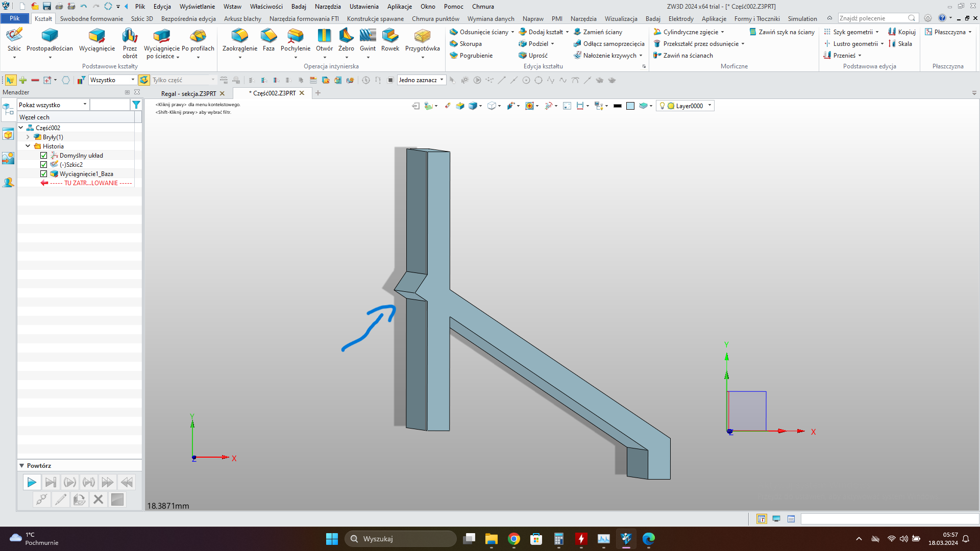980x551 pixels.
Task: Click the Lustro geometrii button
Action: 850,44
